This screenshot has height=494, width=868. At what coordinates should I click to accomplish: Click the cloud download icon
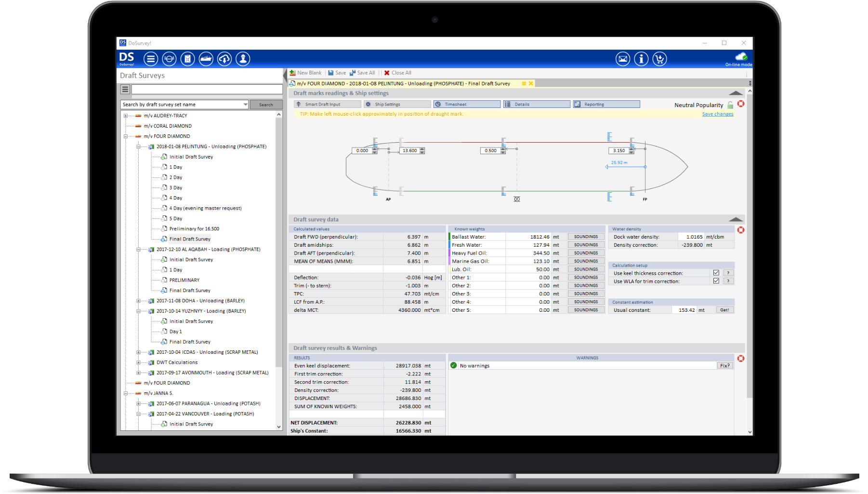(x=224, y=59)
